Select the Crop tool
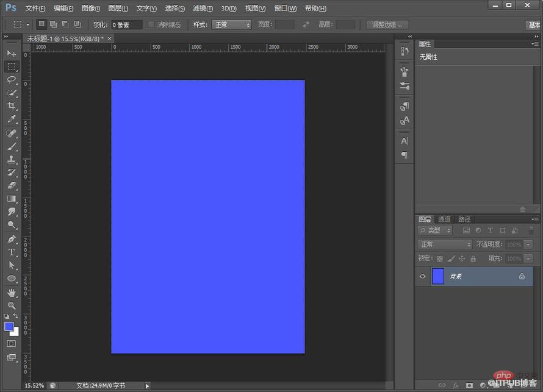Image resolution: width=543 pixels, height=392 pixels. click(12, 106)
